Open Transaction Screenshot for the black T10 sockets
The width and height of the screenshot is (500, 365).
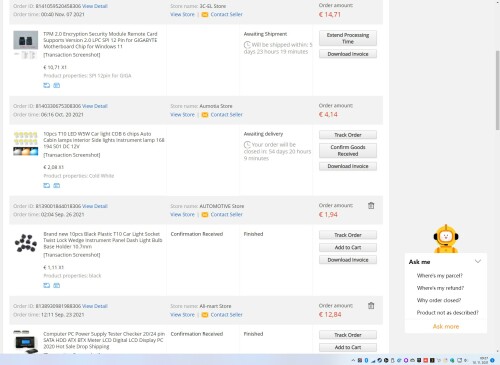(x=72, y=255)
